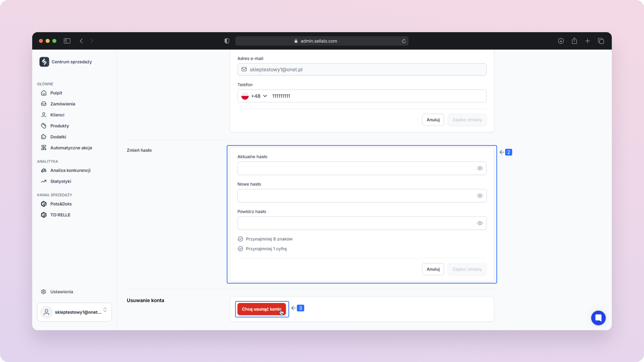
Task: Click the Przynajmniej 8 znaków check icon
Action: (240, 239)
